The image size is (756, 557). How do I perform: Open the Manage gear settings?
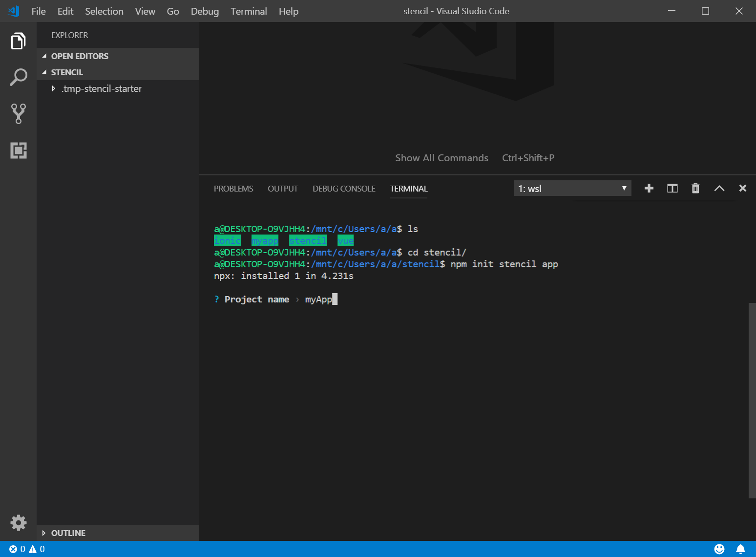click(18, 523)
